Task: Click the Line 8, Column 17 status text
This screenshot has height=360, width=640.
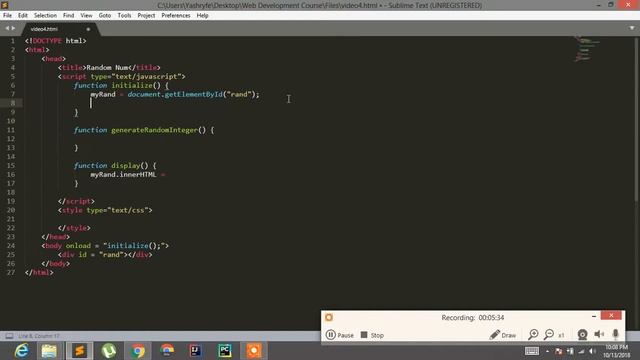Action: (x=39, y=336)
